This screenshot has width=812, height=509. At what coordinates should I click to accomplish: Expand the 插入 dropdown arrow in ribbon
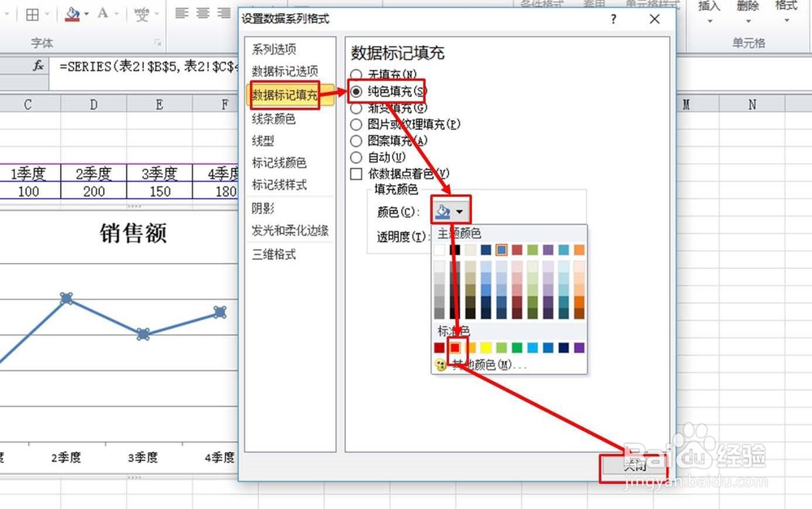[710, 21]
